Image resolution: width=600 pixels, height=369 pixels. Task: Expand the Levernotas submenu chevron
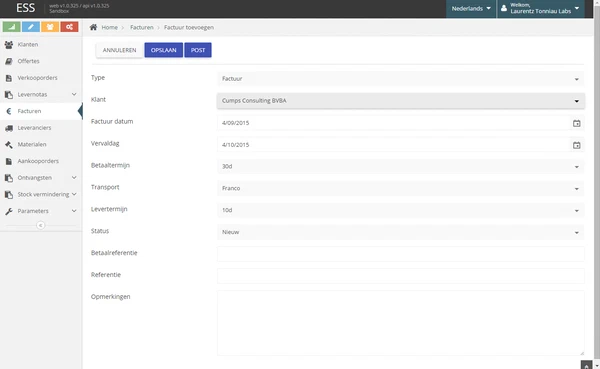click(x=74, y=94)
